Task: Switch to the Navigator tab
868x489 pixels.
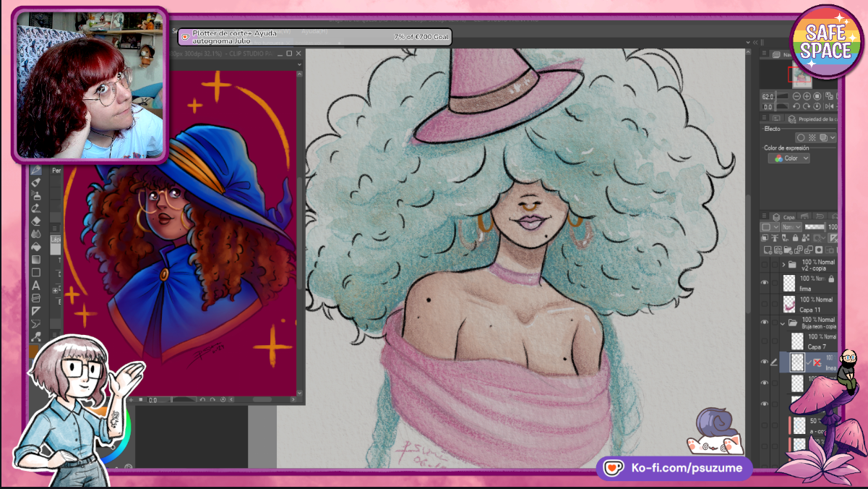Action: [781, 54]
